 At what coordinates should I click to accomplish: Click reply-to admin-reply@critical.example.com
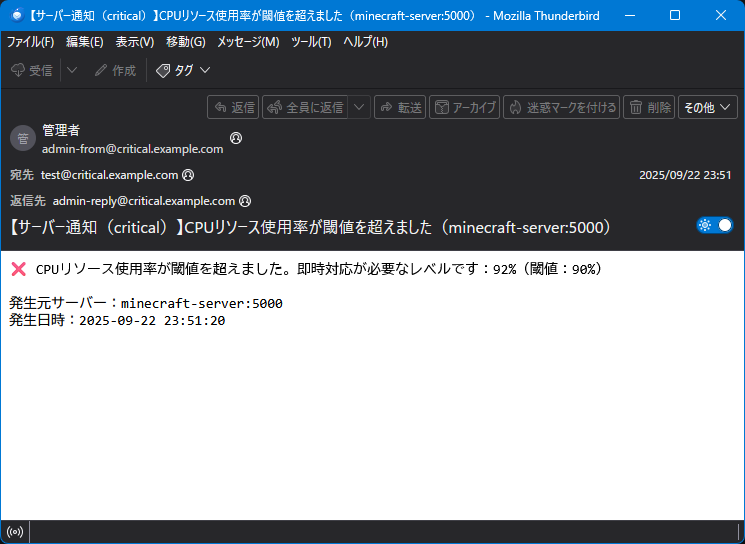tap(144, 201)
